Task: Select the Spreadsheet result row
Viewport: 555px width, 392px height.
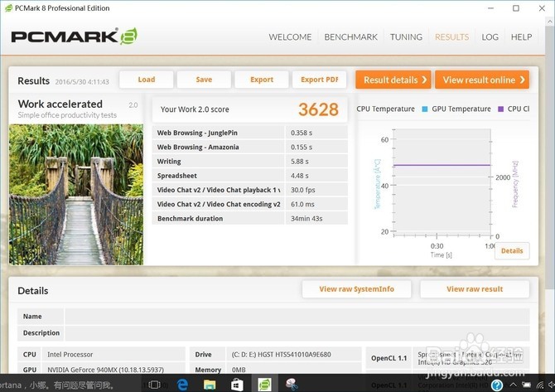Action: pos(250,176)
